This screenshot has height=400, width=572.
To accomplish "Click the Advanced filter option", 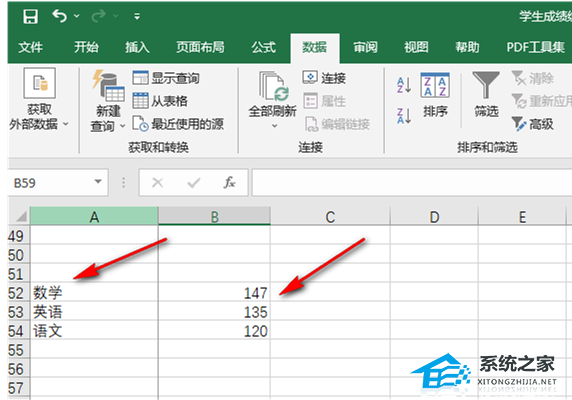I will [533, 124].
